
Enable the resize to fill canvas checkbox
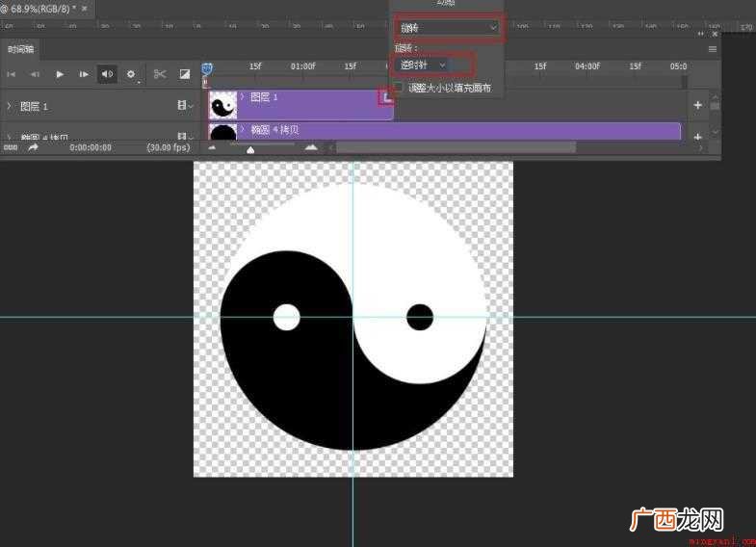[x=399, y=88]
